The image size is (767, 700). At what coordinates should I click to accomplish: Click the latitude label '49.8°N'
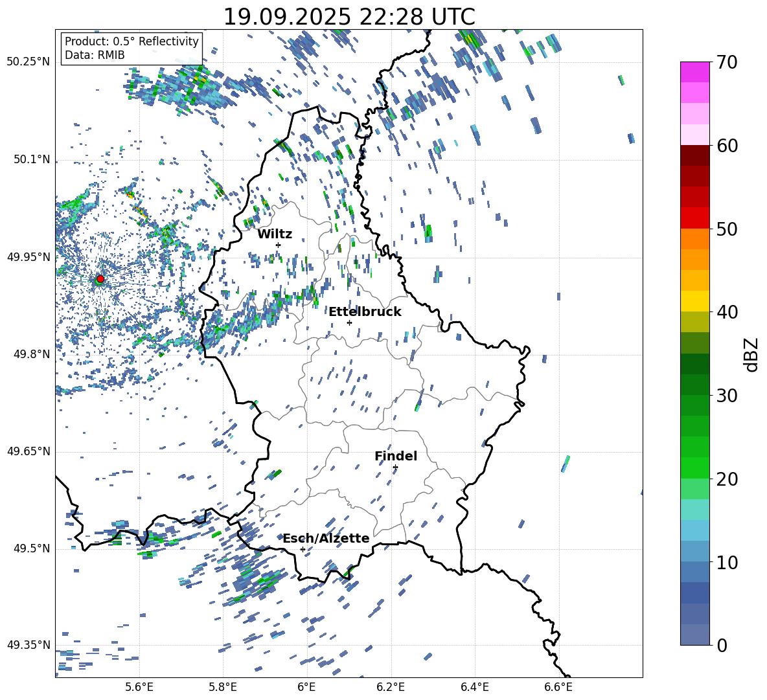point(32,354)
